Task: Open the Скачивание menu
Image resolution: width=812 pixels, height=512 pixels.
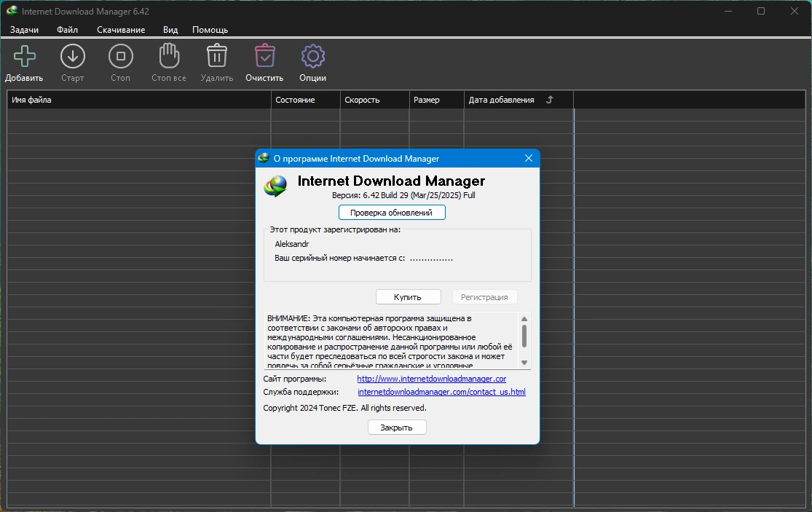Action: pyautogui.click(x=121, y=30)
